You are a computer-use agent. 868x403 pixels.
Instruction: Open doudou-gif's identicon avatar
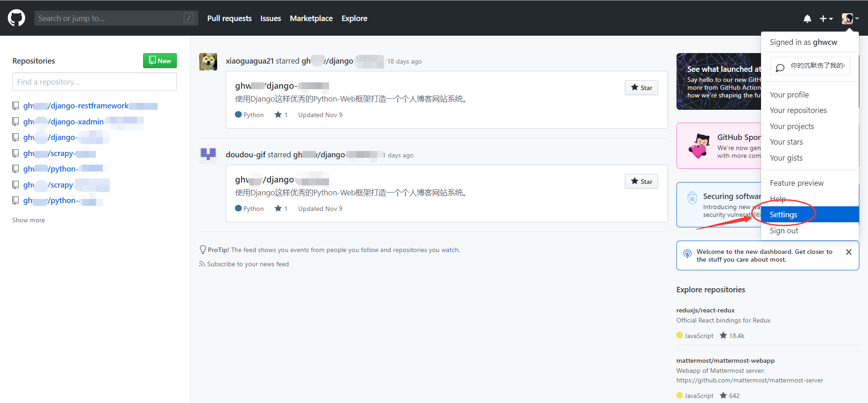click(x=208, y=155)
